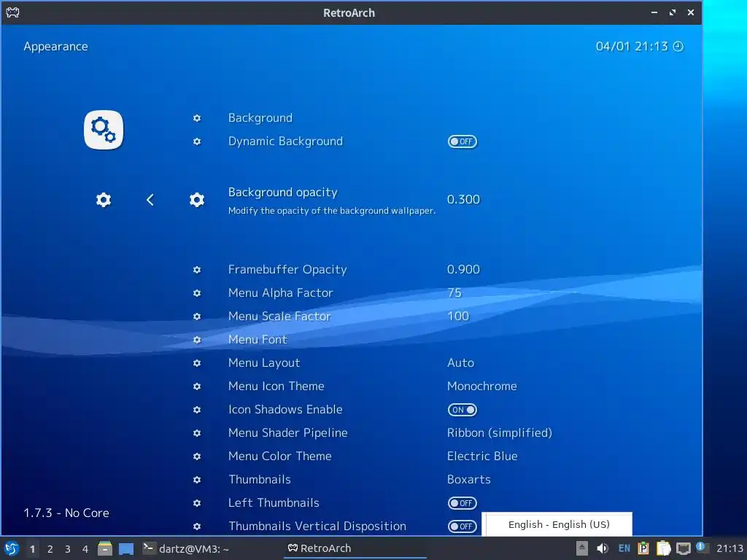The image size is (747, 560).
Task: Switch to workspace 4
Action: pyautogui.click(x=85, y=549)
